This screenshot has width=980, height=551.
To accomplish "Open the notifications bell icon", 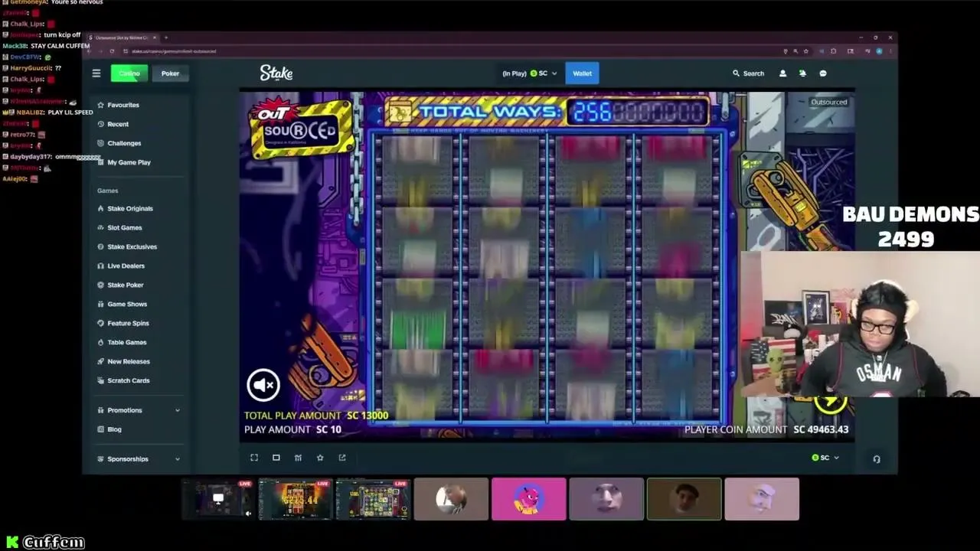I will (x=802, y=73).
